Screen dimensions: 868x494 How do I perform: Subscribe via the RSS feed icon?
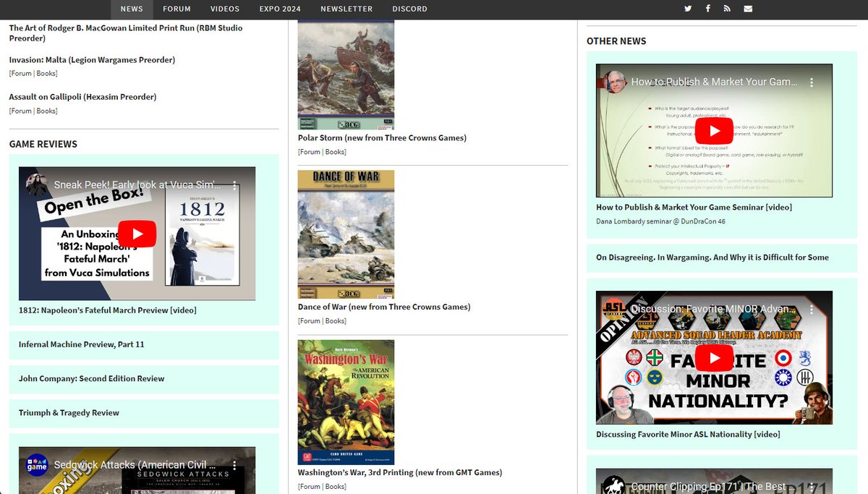[727, 8]
